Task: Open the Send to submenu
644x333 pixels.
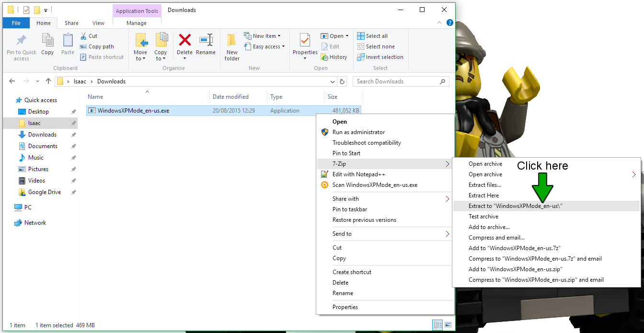Action: pyautogui.click(x=385, y=234)
